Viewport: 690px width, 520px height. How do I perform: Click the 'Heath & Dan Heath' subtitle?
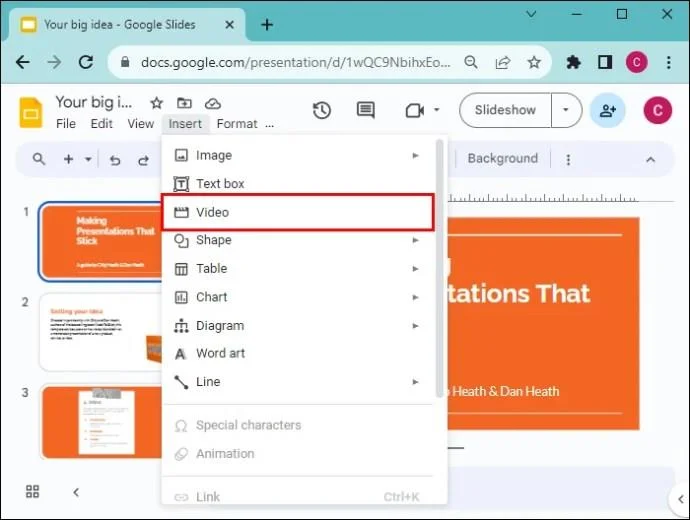(x=505, y=391)
